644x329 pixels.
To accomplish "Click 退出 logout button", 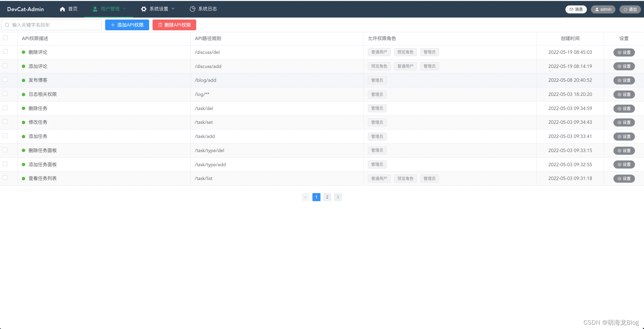I will (630, 9).
